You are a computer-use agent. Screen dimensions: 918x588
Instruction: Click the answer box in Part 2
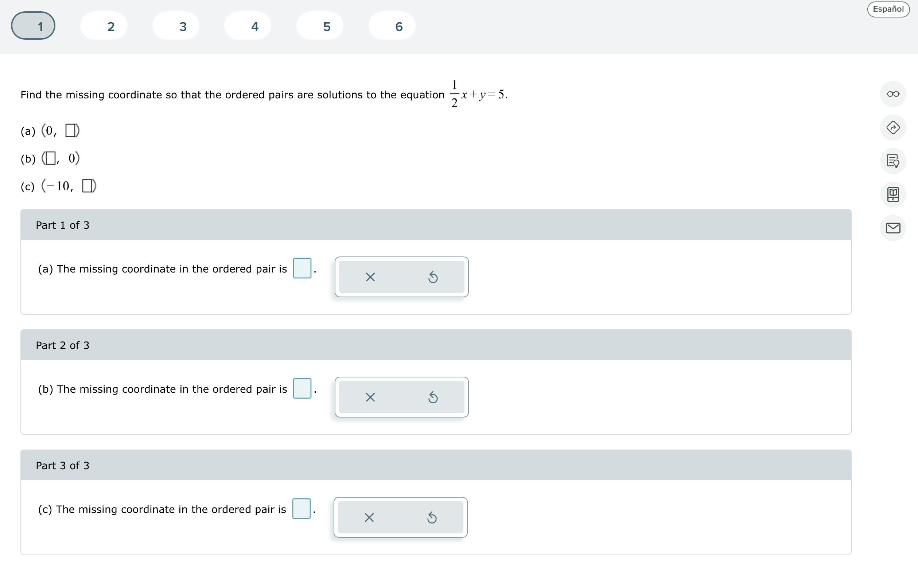click(302, 389)
